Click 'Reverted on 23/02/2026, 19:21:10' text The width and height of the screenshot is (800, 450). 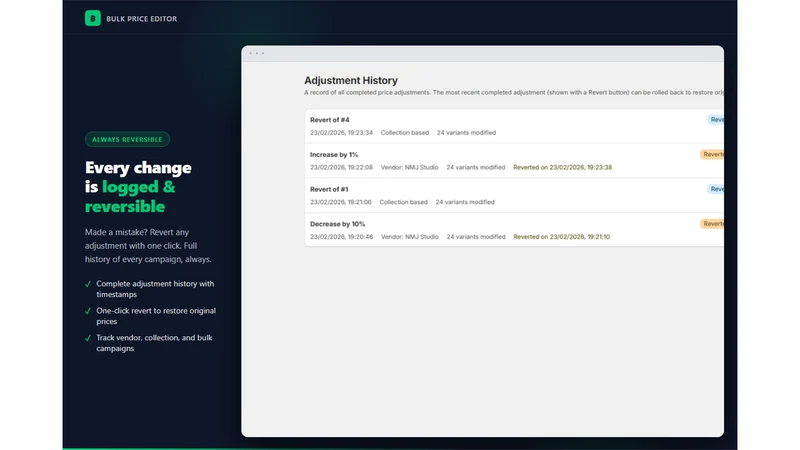561,237
